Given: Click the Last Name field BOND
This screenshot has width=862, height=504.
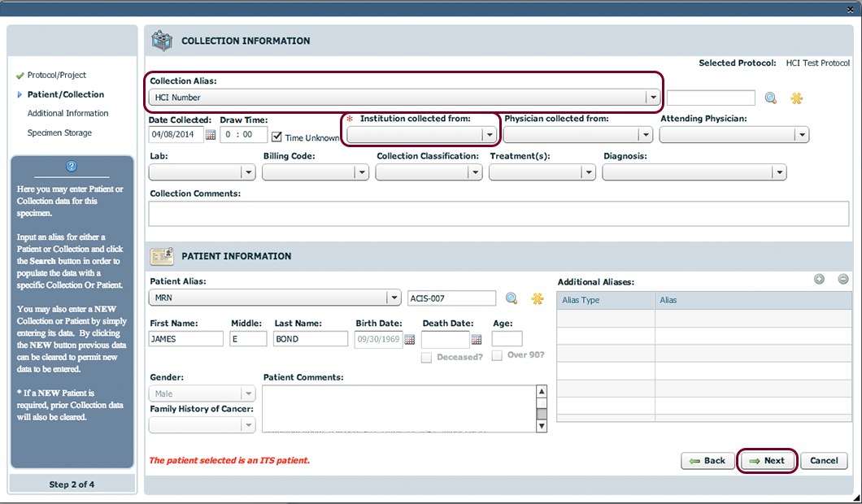Looking at the screenshot, I should [x=311, y=338].
